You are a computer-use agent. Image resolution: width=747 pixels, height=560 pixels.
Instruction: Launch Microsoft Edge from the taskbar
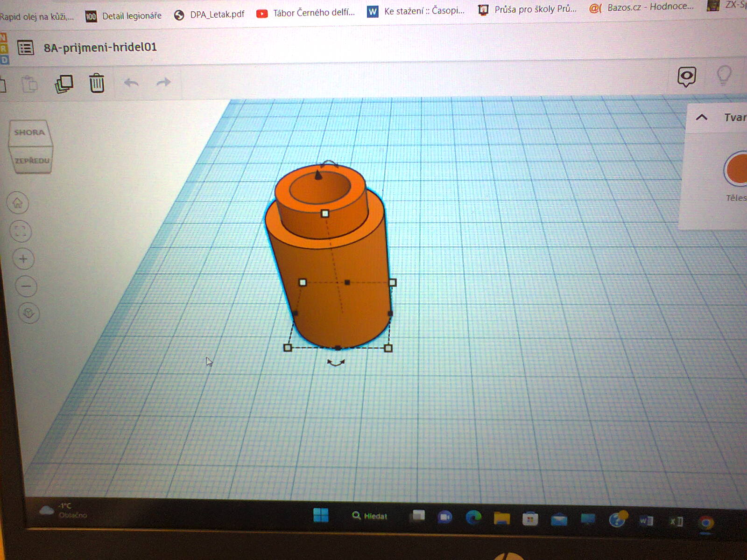473,517
